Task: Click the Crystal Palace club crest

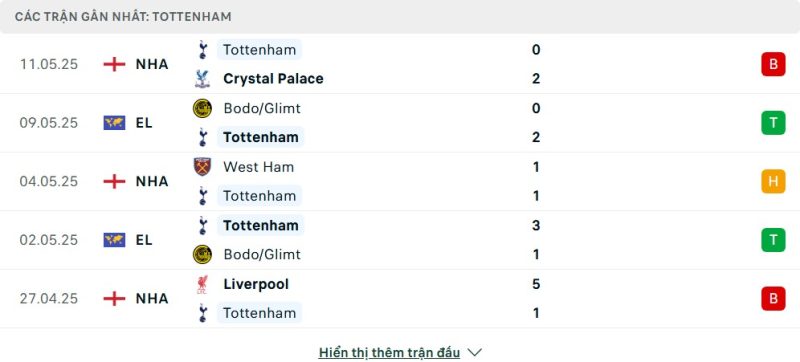Action: (203, 79)
